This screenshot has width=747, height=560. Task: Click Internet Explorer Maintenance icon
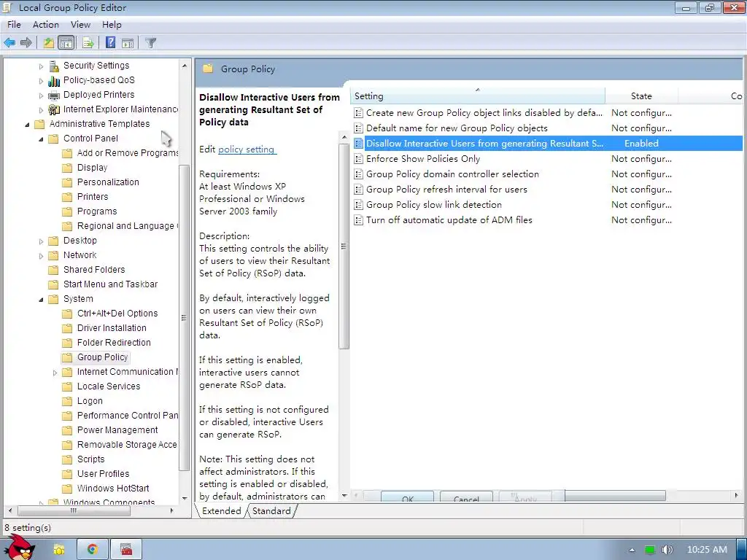pyautogui.click(x=54, y=109)
